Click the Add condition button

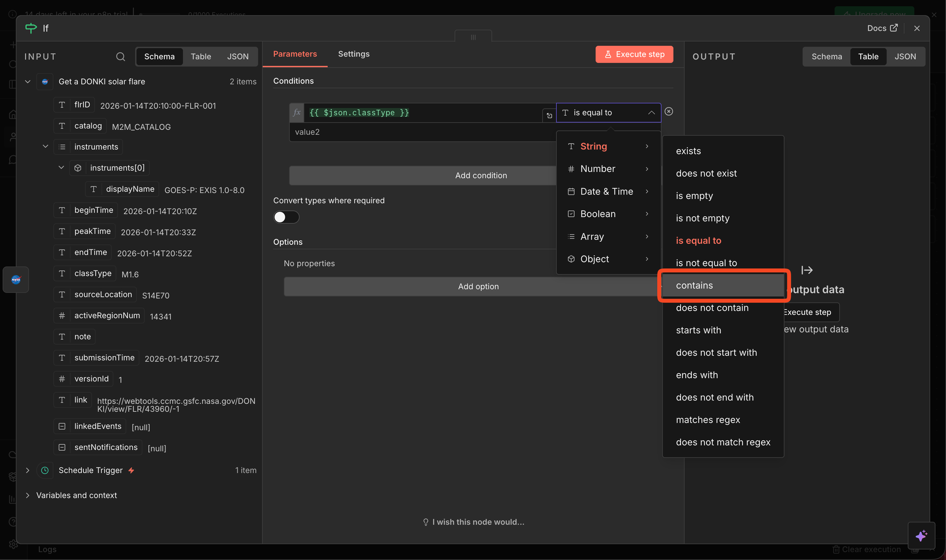[480, 176]
